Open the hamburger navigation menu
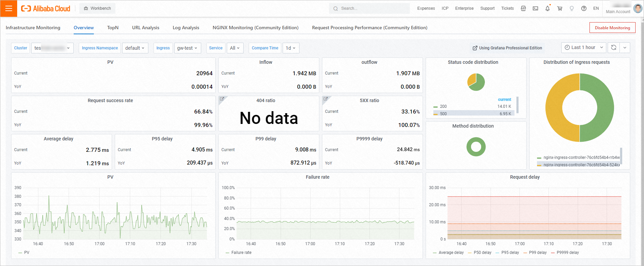Viewport: 644px width, 266px height. (9, 8)
